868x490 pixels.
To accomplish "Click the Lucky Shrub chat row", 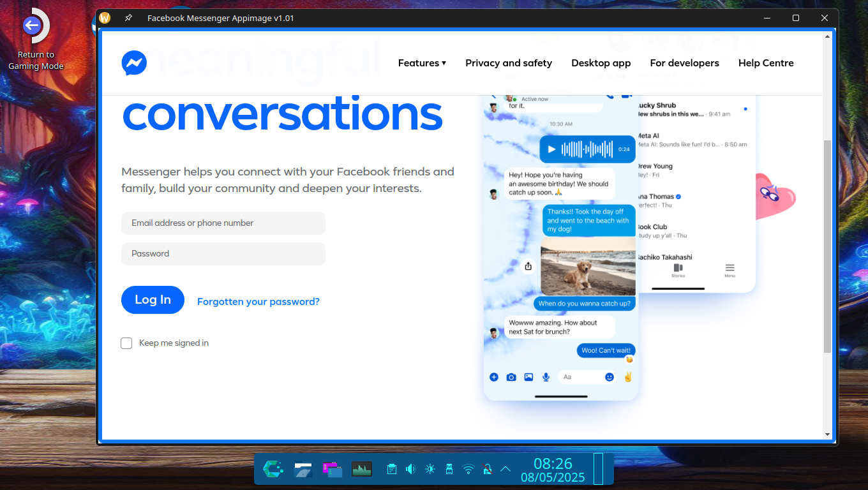I will click(693, 109).
